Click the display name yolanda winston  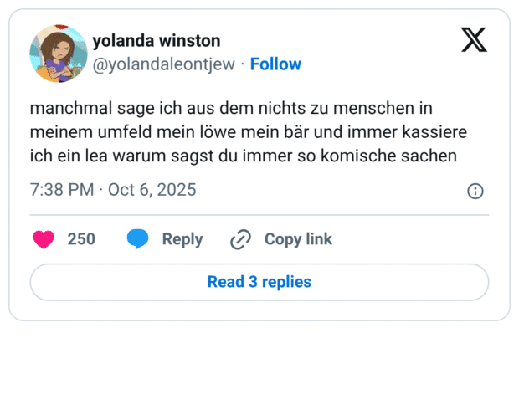click(x=157, y=41)
